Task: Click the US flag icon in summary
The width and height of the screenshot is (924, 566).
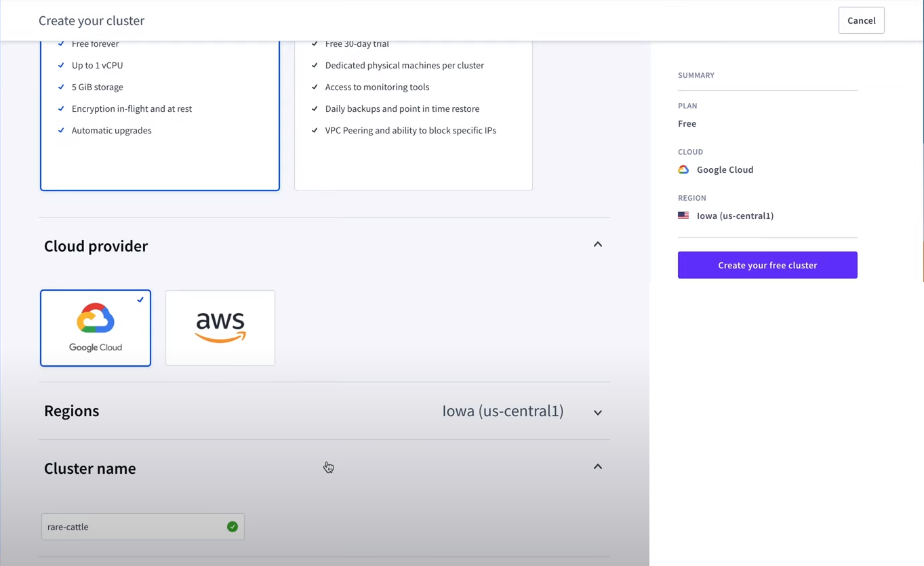Action: coord(683,216)
